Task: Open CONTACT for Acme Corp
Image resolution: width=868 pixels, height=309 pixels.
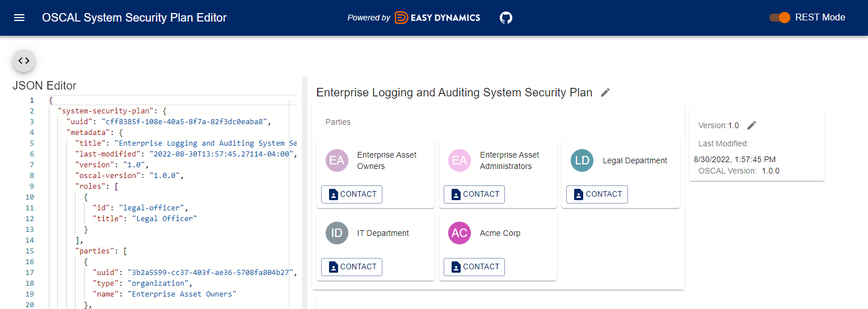Action: coord(474,267)
